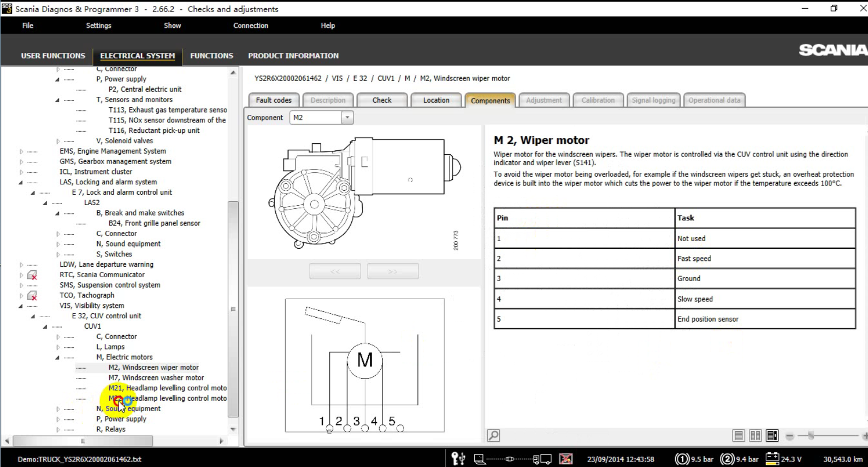Select M7, Windscreen washer motor tree item
This screenshot has width=868, height=467.
156,378
